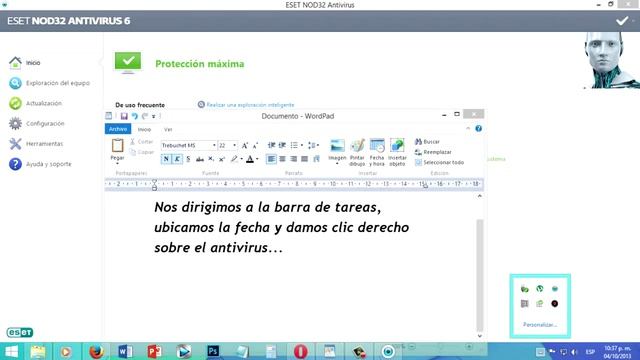The height and width of the screenshot is (360, 640).
Task: Center the paragraph text
Action: (282, 159)
